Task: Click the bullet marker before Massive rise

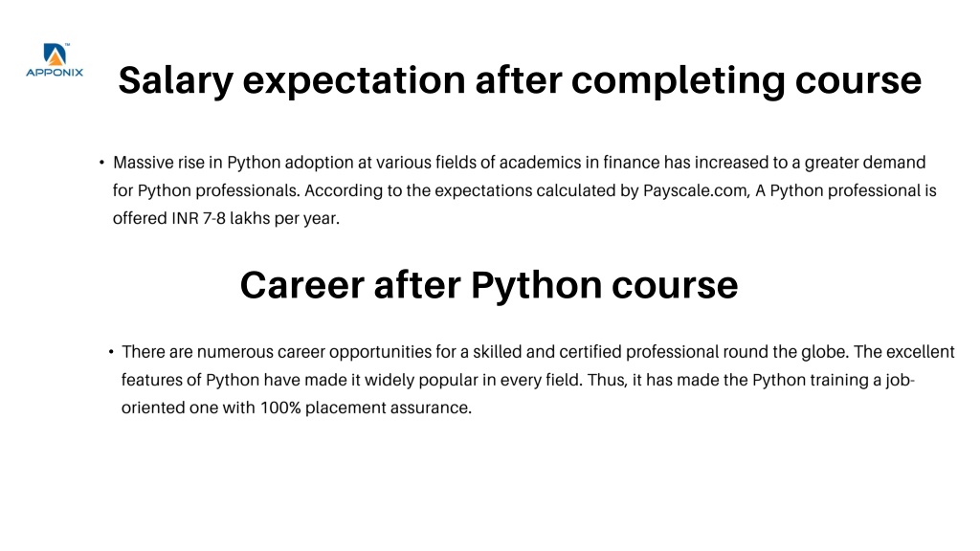Action: pos(101,163)
